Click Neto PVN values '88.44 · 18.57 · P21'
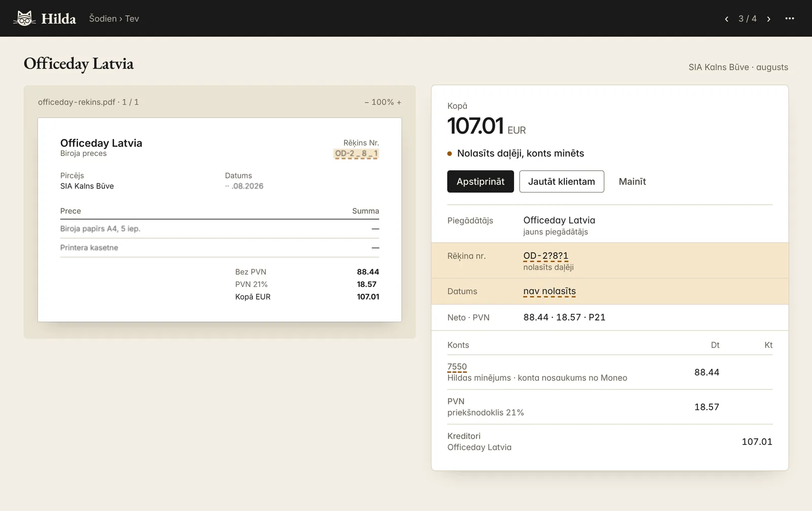The image size is (812, 511). tap(564, 317)
